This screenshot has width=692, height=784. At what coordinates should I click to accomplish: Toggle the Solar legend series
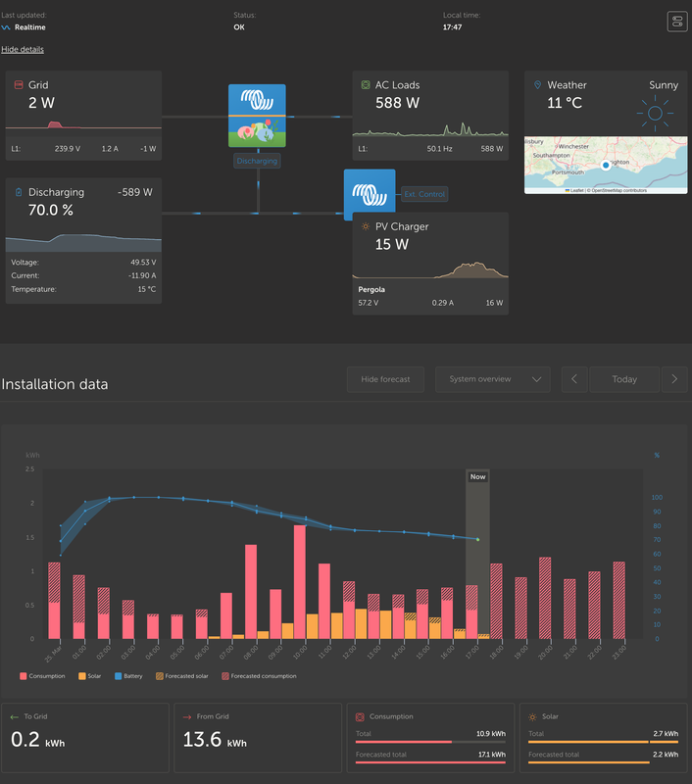[90, 676]
